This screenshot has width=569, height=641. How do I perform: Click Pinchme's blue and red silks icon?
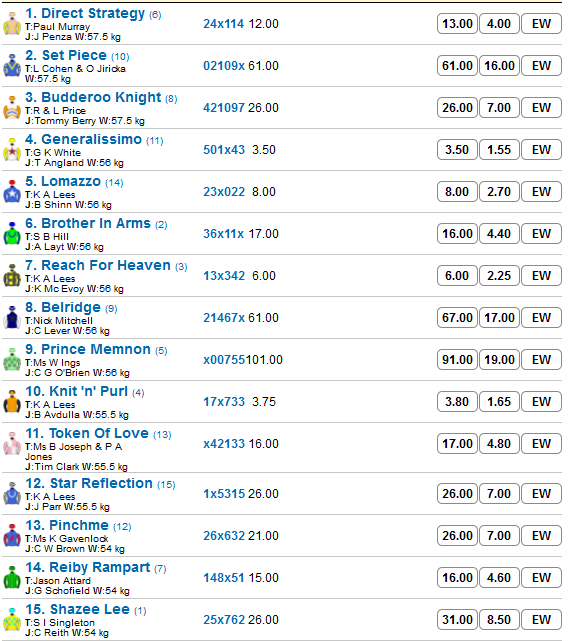(12, 536)
